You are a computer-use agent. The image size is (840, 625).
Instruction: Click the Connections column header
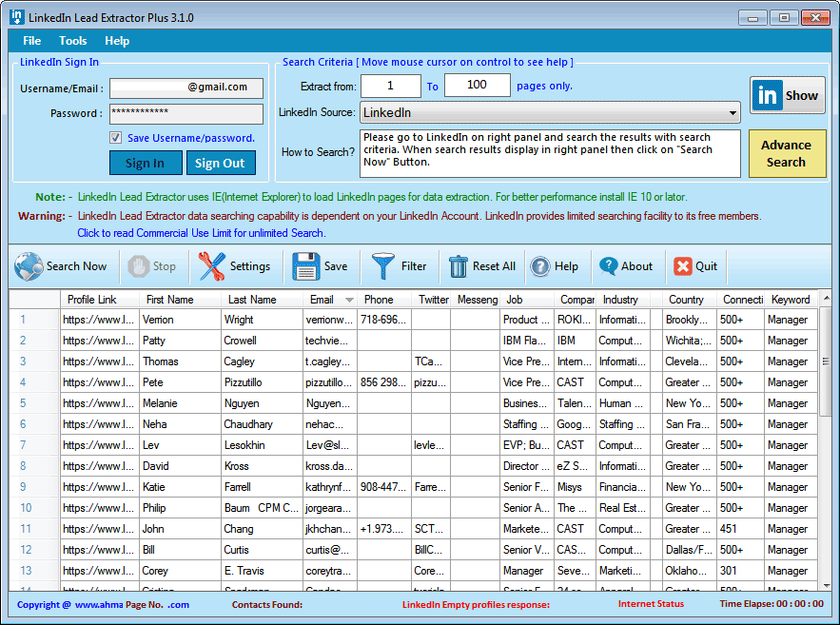[741, 300]
